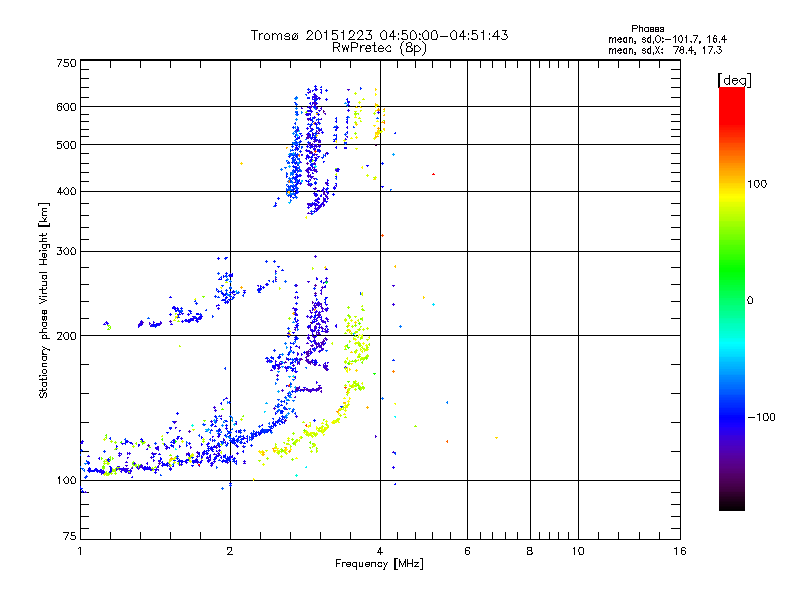Click the y-axis tick label '400'

coord(66,192)
